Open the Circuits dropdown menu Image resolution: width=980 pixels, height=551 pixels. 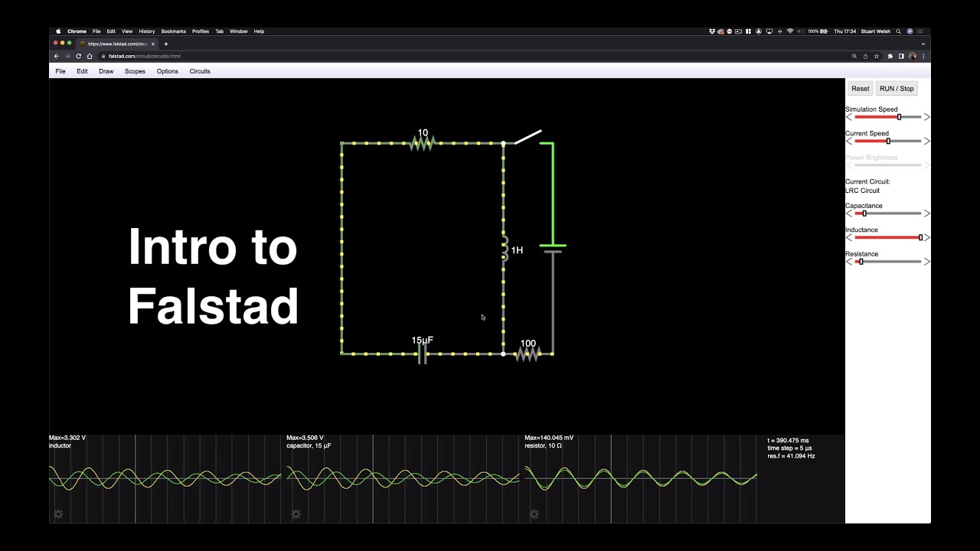pyautogui.click(x=200, y=71)
